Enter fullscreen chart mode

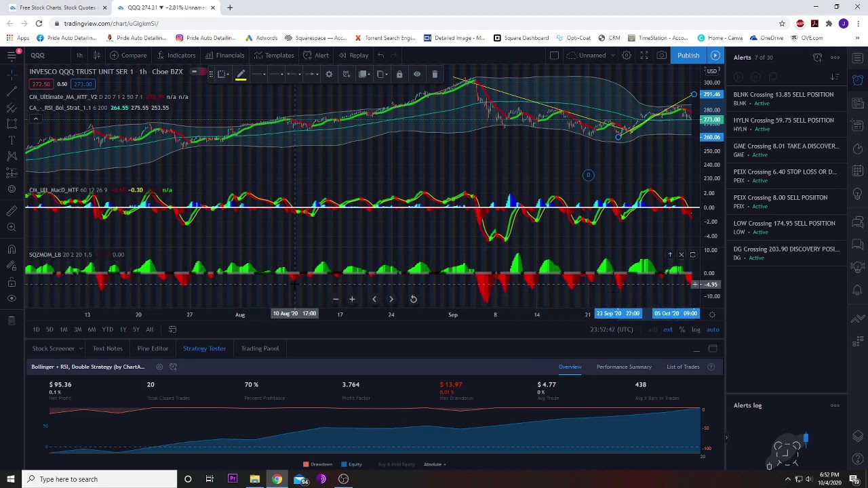644,56
